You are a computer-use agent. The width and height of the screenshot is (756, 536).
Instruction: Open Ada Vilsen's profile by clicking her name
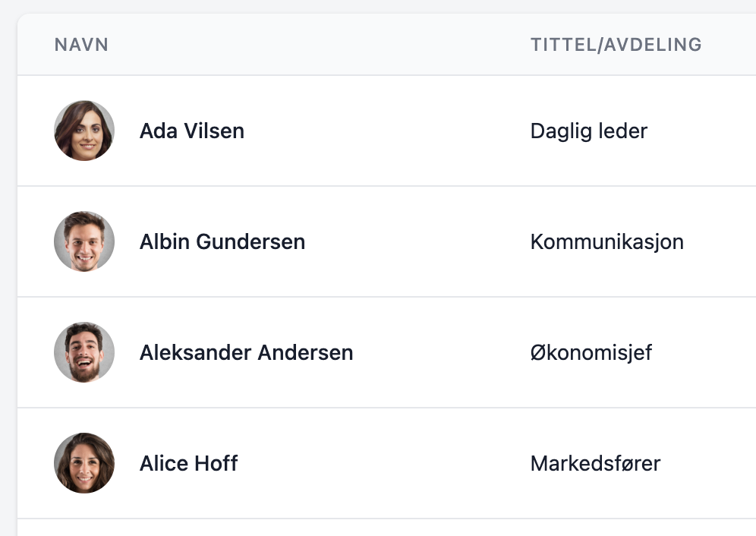coord(192,131)
